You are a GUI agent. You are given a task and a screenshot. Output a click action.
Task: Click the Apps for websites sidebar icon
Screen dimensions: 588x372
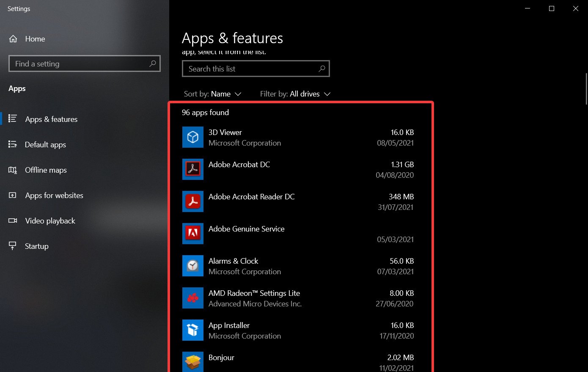13,195
